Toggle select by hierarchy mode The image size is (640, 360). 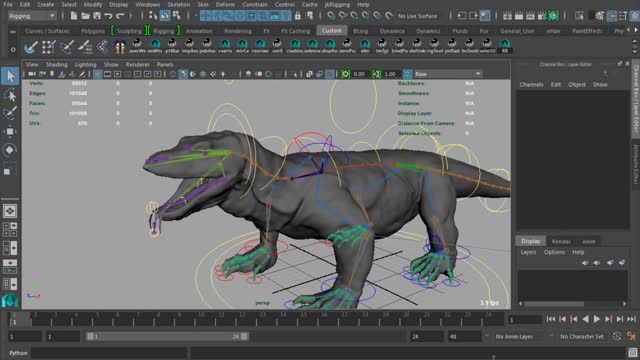(153, 16)
